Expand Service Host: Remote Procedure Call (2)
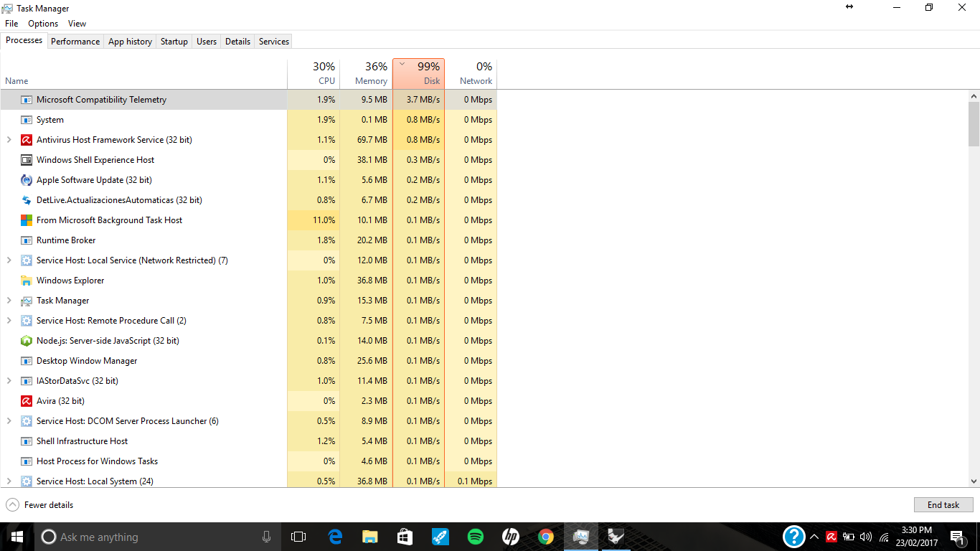The width and height of the screenshot is (980, 551). [9, 321]
